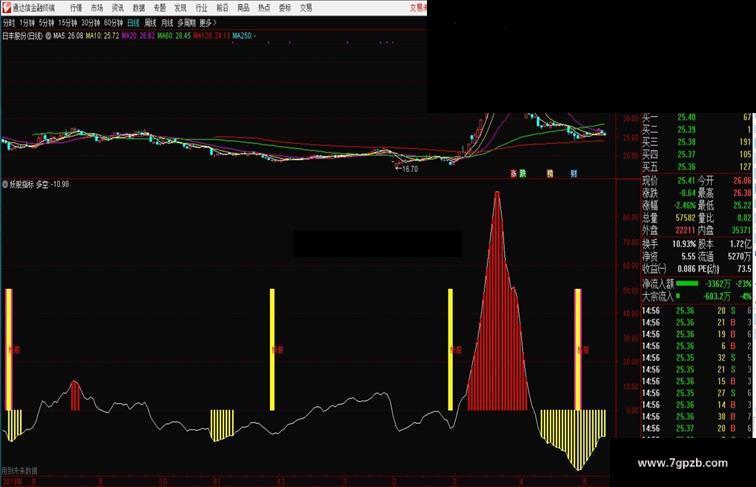
Task: Click the round icon beside the 多空 indicator label
Action: pos(5,184)
